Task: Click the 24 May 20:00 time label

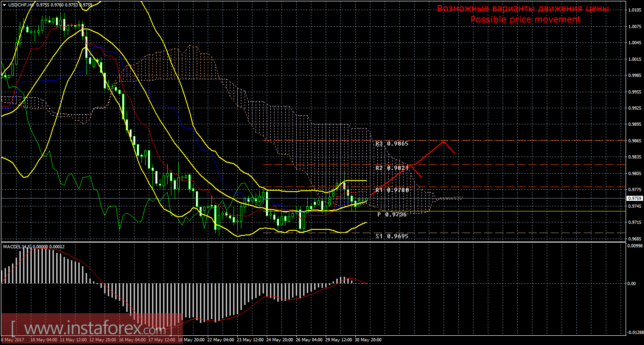Action: (280, 340)
